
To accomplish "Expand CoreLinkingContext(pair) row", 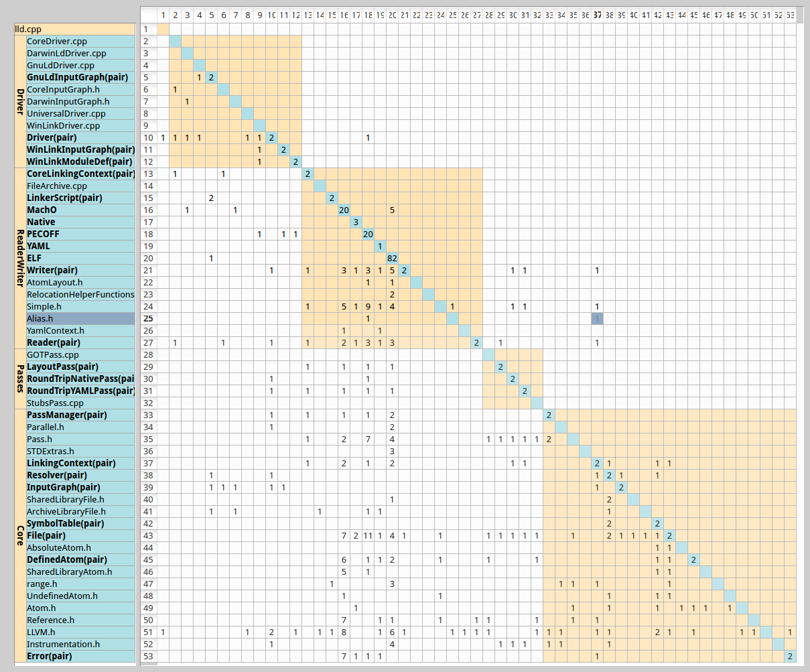I will click(x=80, y=174).
